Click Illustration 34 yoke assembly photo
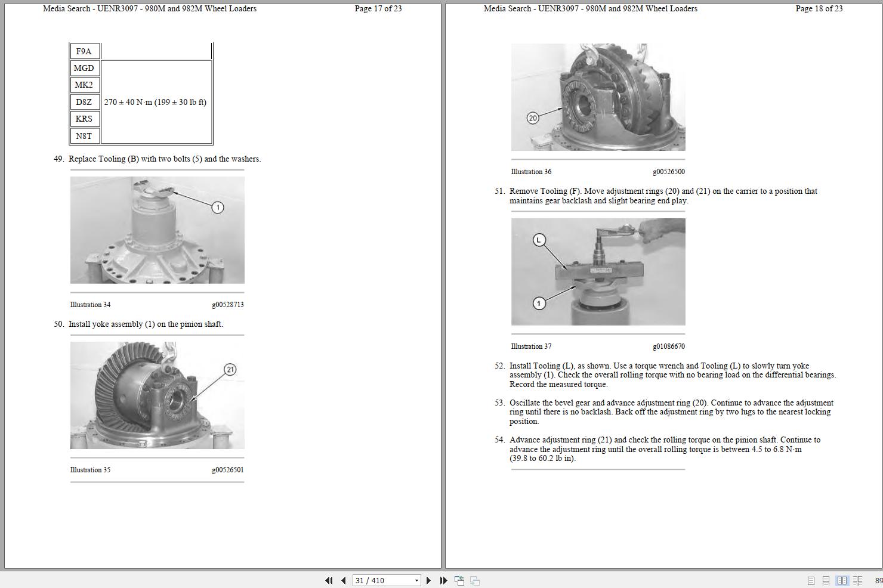Screen dimensions: 883x588 click(157, 230)
